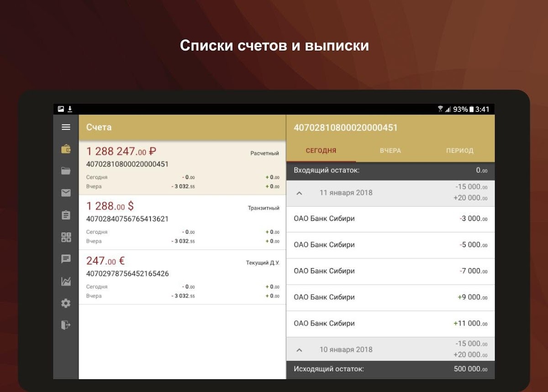The width and height of the screenshot is (548, 392).
Task: Collapse the 11 января 2018 transaction group
Action: coord(300,193)
